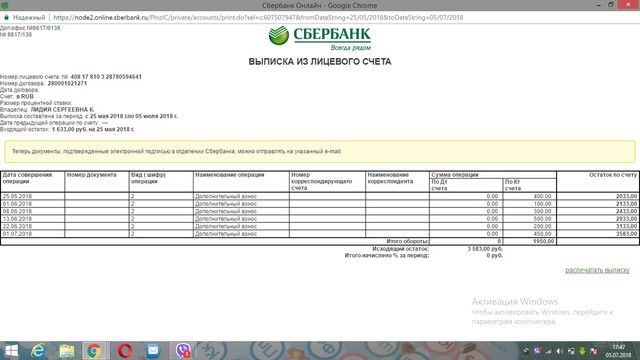
Task: Open the volume control in the tray
Action: tap(560, 351)
